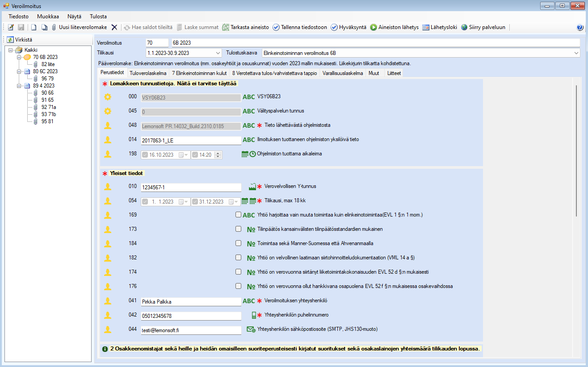588x367 pixels.
Task: Open the Tiedosto menu
Action: click(x=18, y=16)
